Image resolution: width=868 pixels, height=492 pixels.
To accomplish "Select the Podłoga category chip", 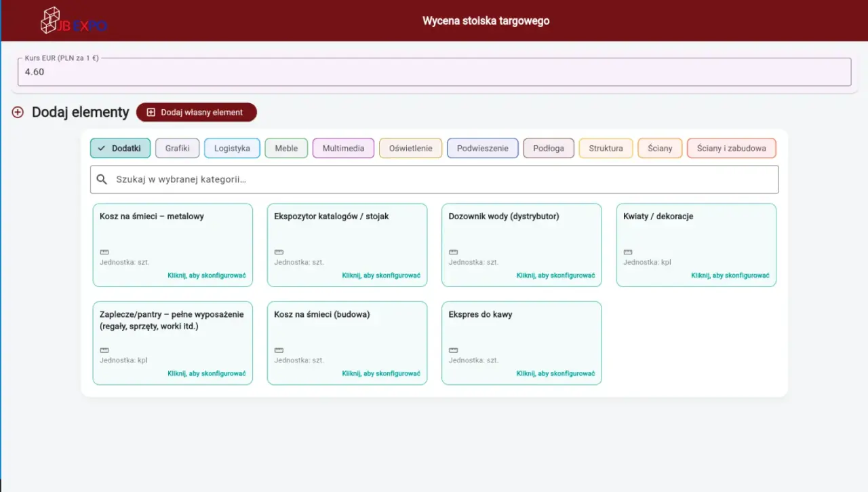I will 549,148.
